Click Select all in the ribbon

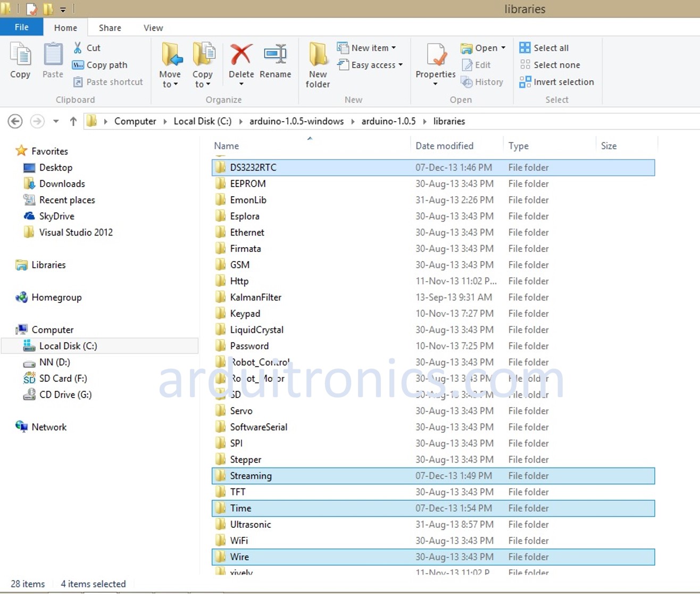(545, 48)
